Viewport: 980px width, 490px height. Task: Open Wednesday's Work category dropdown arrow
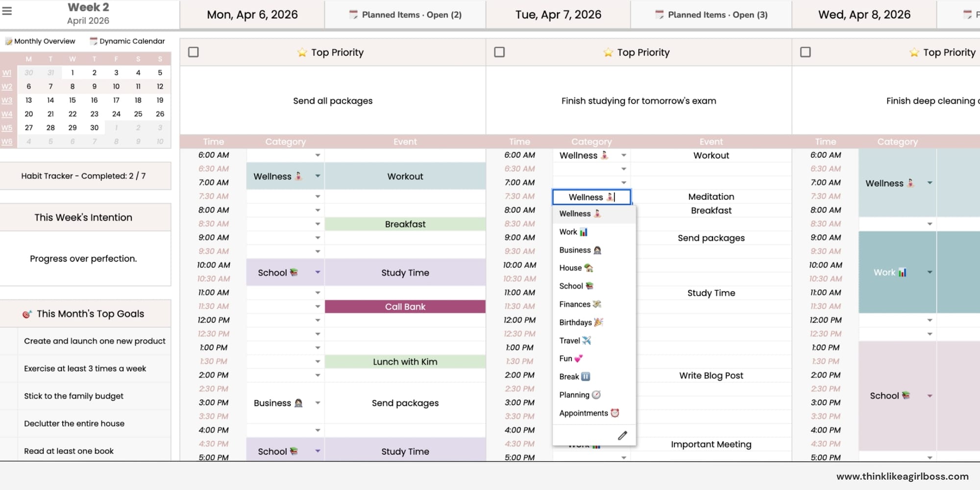[x=930, y=272]
